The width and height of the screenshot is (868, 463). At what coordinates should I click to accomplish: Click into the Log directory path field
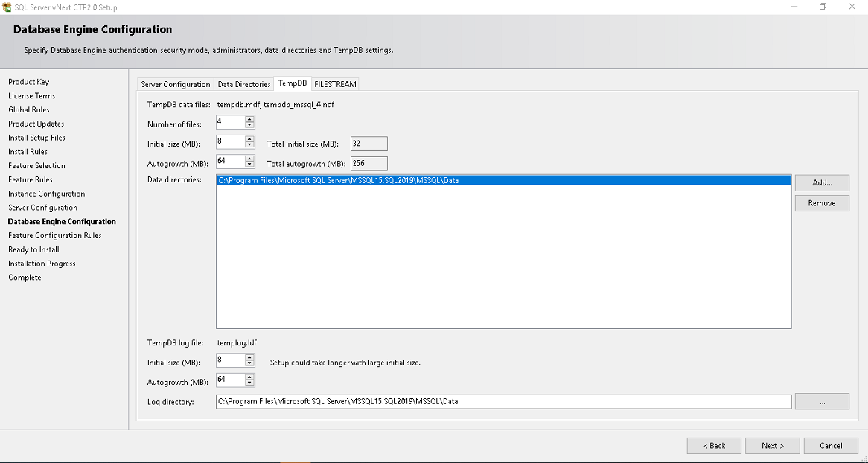pos(502,401)
